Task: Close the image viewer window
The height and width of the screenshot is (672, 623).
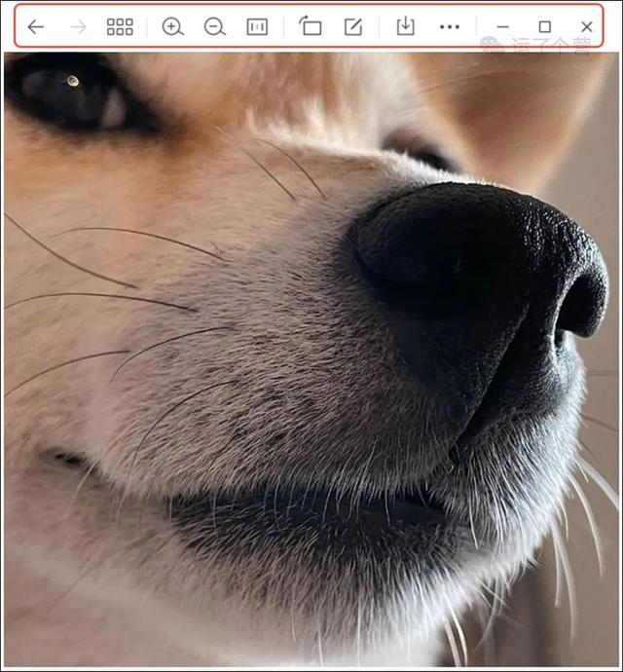Action: (587, 27)
